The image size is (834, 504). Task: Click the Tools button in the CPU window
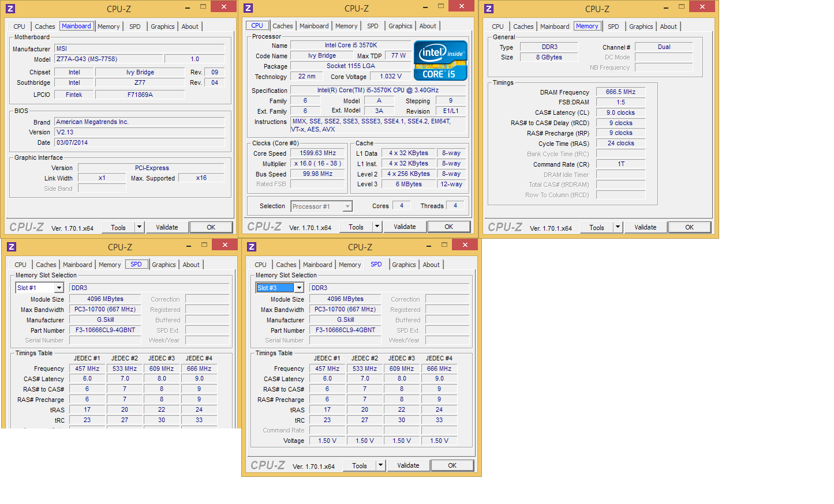[x=356, y=227]
